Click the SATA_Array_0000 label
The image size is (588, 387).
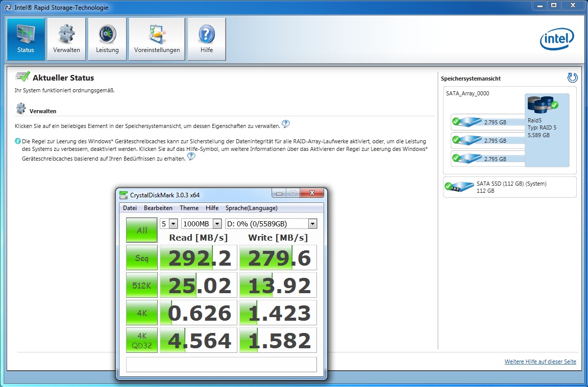(x=467, y=93)
